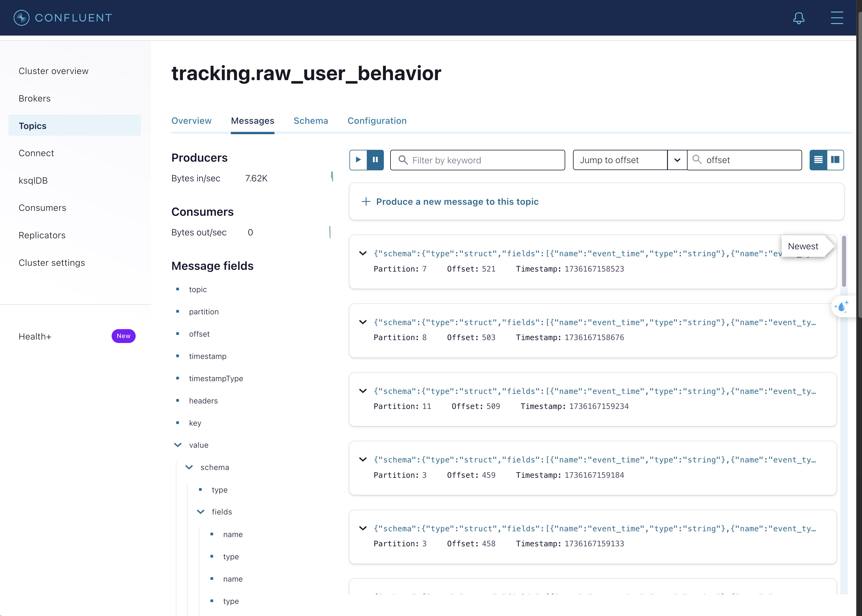
Task: Expand message with Offset 509
Action: (363, 391)
